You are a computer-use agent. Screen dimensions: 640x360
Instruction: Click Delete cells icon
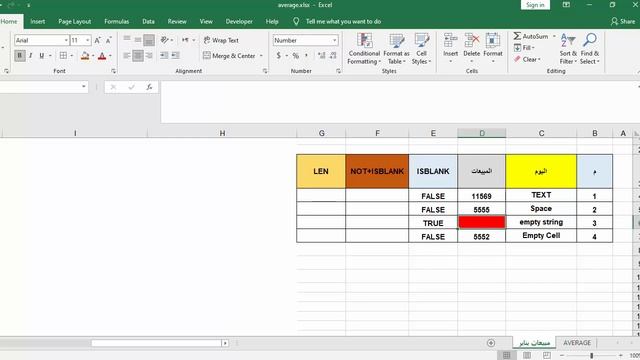coord(471,40)
